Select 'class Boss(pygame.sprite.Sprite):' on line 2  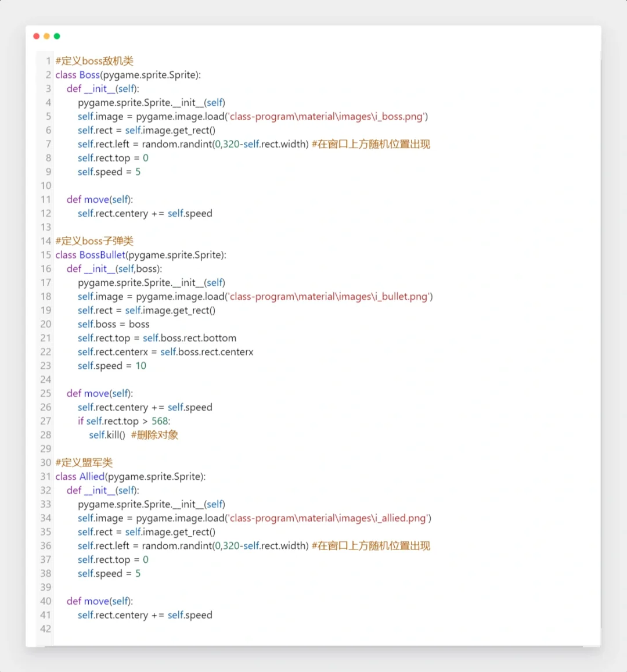click(128, 75)
